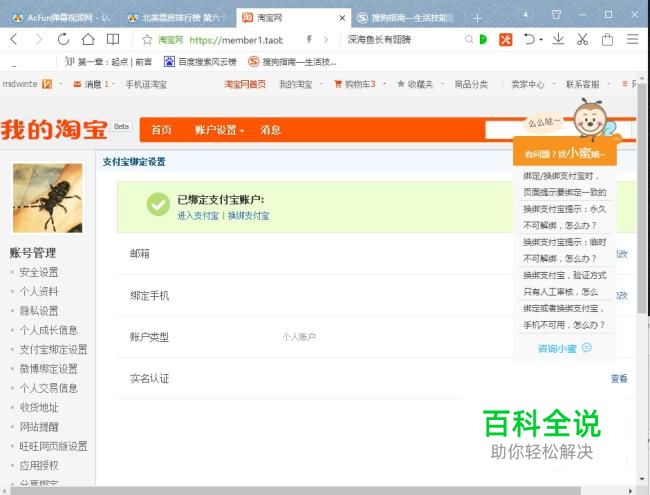Select 首页 in the orange navigation bar
This screenshot has width=650, height=495.
[x=161, y=130]
